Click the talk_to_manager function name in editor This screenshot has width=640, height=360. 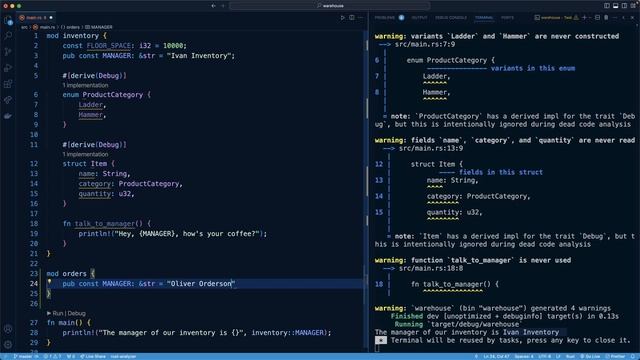[104, 224]
